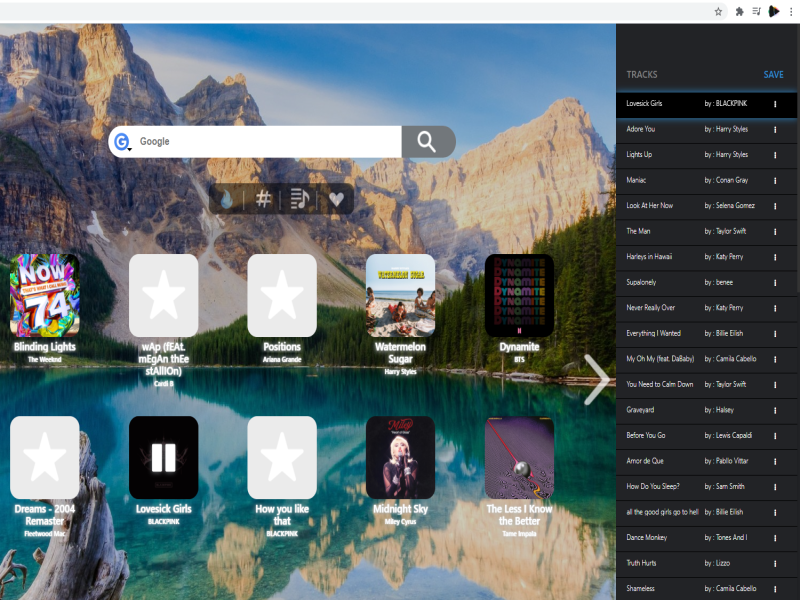Click the magnifying glass search button
The image size is (800, 600).
[427, 142]
